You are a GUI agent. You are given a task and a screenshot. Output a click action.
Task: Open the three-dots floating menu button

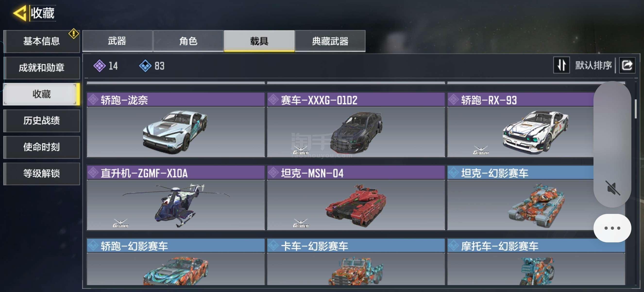(x=612, y=228)
